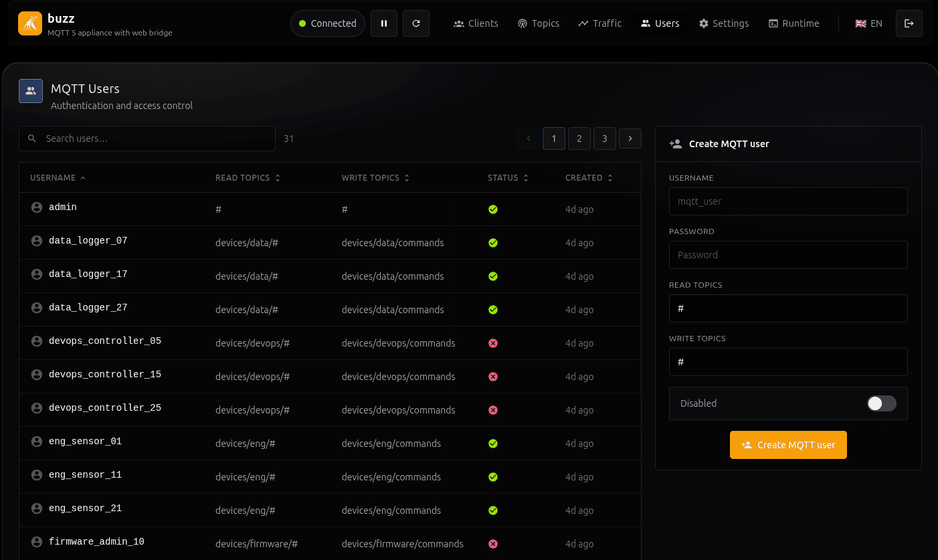Screen dimensions: 938x560
Task: Go to page 3
Action: click(x=605, y=138)
